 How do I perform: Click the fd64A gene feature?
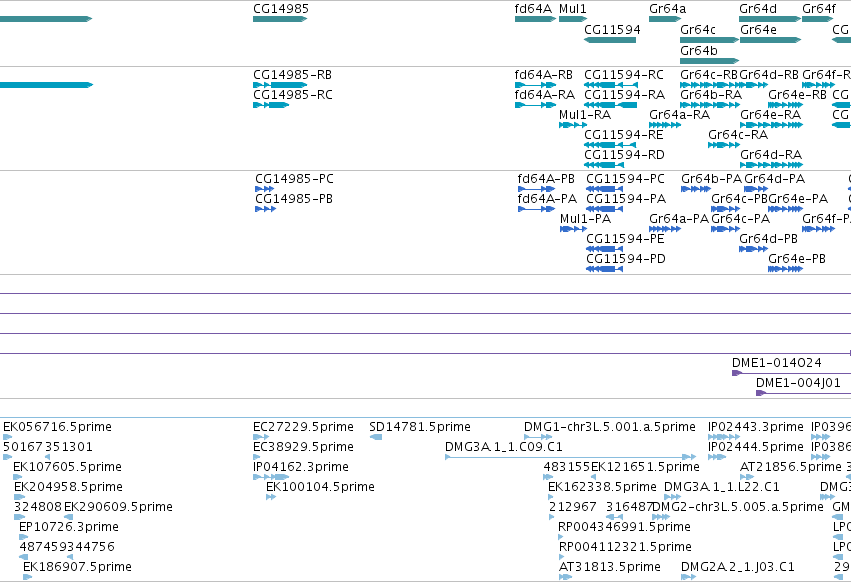click(x=535, y=19)
